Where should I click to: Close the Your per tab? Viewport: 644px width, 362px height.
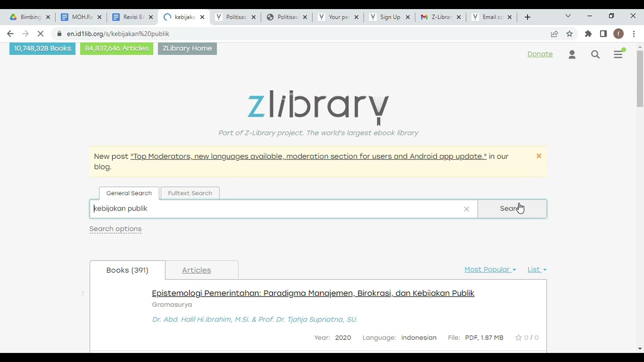click(x=356, y=17)
